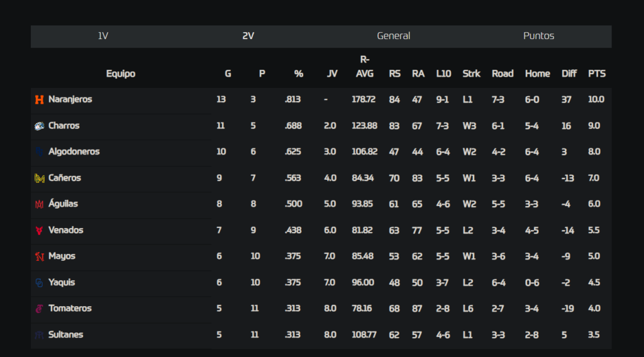Click the Diff column header
The image size is (644, 357).
click(x=569, y=74)
